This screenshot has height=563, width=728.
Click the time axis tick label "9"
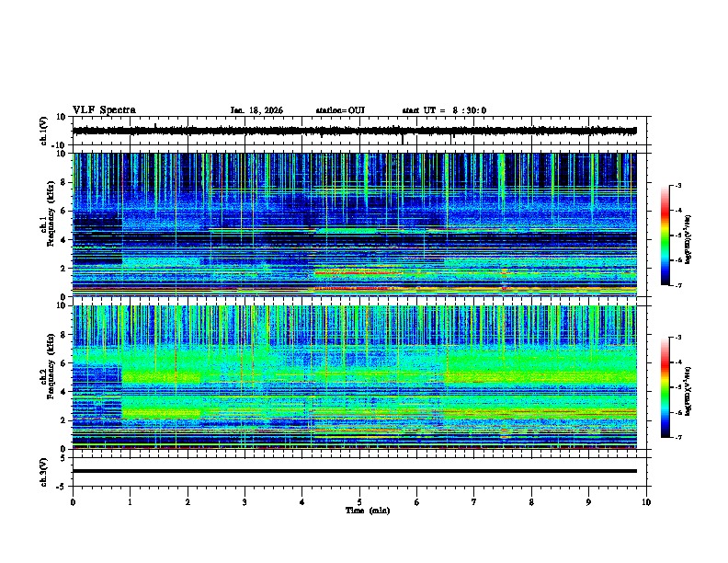click(x=588, y=502)
